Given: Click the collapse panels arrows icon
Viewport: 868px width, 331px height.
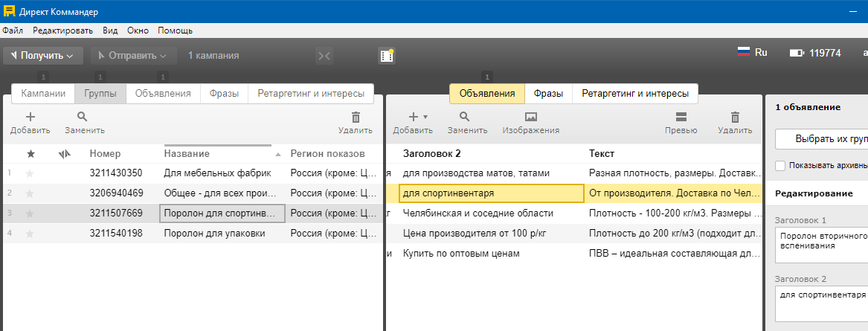Looking at the screenshot, I should 324,55.
